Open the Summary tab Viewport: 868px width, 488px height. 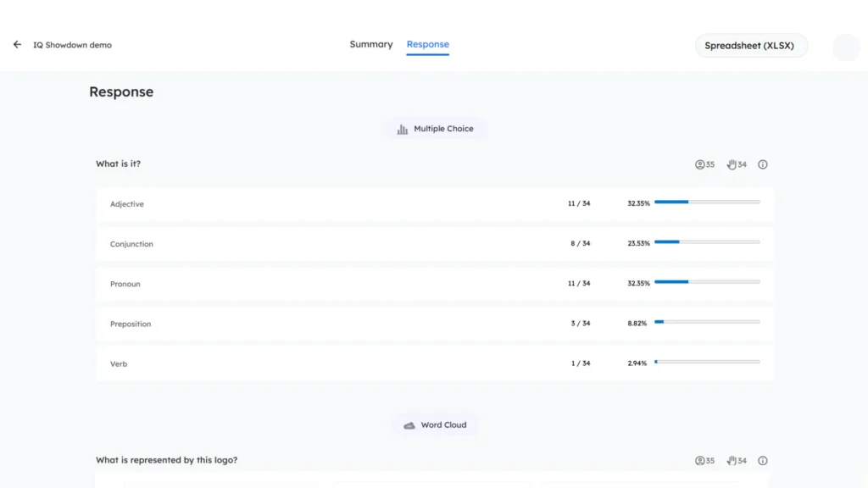(x=371, y=44)
